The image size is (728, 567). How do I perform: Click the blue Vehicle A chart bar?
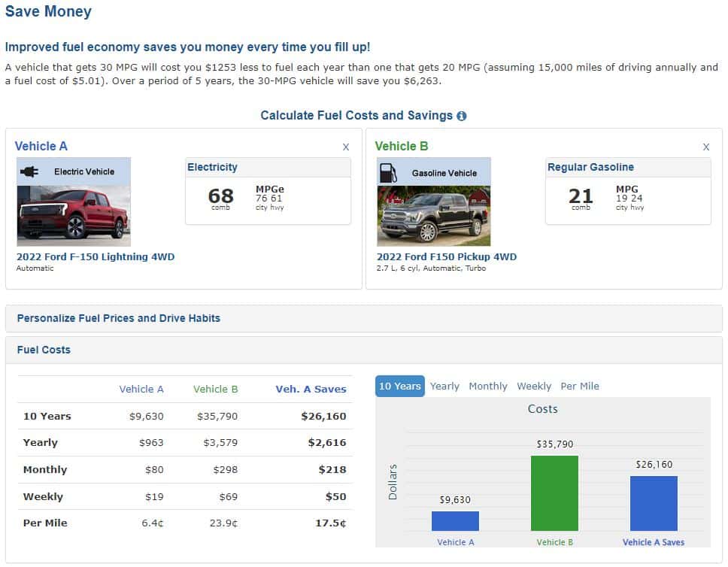[455, 521]
